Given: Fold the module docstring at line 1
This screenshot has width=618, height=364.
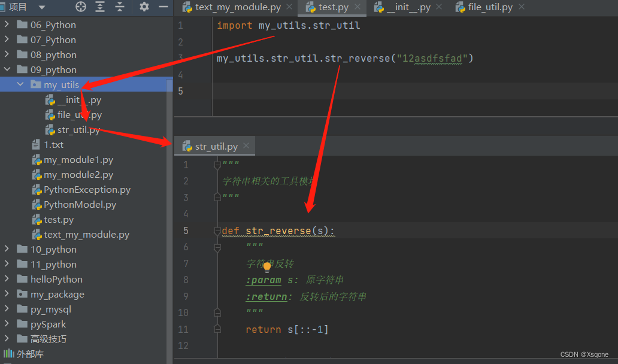Looking at the screenshot, I should pos(217,165).
